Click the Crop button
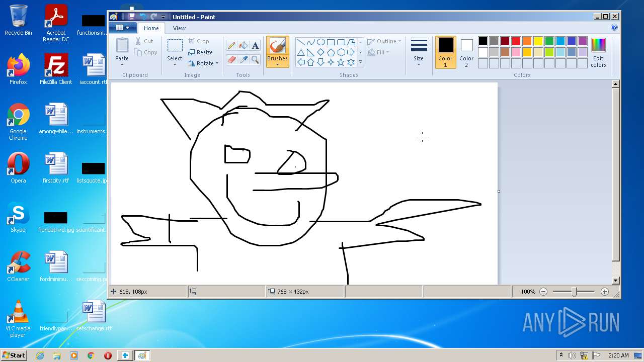 [x=199, y=41]
